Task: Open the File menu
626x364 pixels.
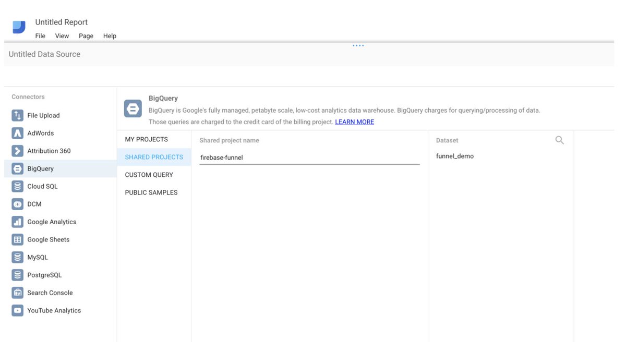Action: 40,36
